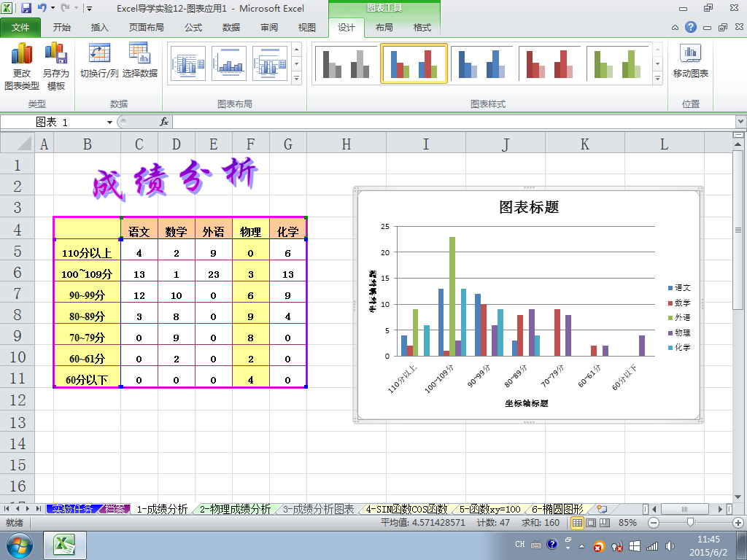Image resolution: width=747 pixels, height=560 pixels.
Task: Select the 物理 header cell
Action: pos(251,228)
